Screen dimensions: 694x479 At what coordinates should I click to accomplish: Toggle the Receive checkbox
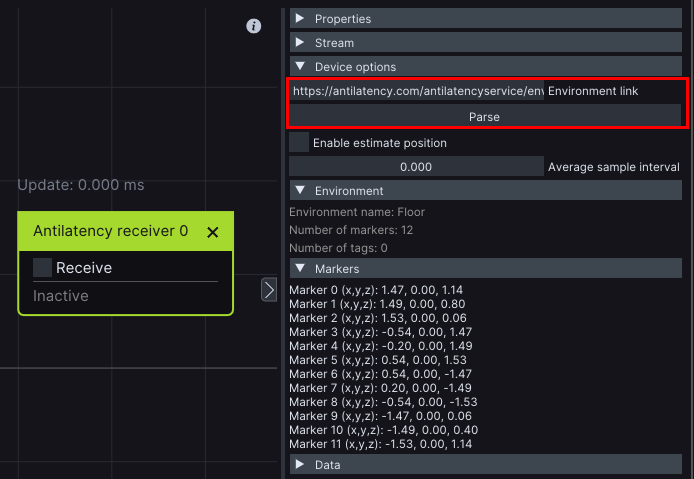[43, 268]
